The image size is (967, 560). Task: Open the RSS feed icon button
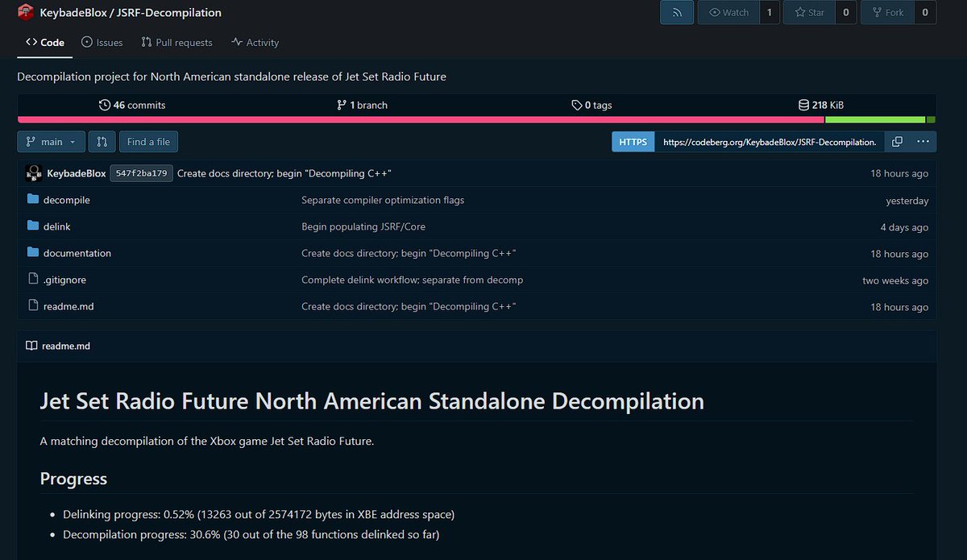point(677,12)
